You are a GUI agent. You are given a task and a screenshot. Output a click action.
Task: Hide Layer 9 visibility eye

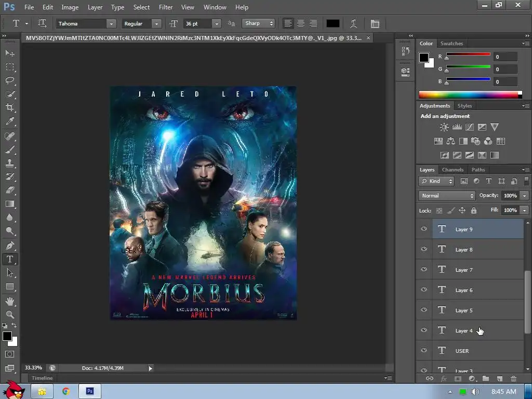point(424,229)
